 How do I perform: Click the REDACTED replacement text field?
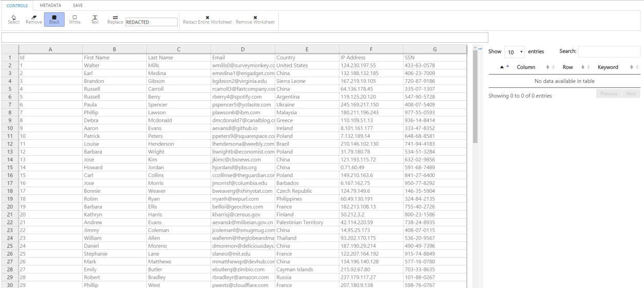tap(151, 22)
